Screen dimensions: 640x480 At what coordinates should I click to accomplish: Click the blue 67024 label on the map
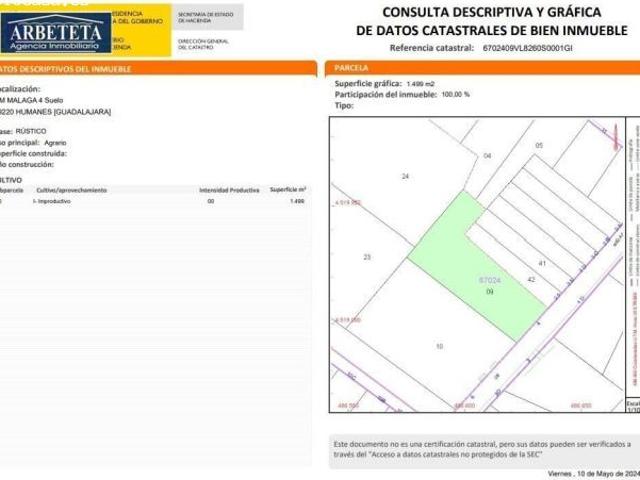(489, 280)
